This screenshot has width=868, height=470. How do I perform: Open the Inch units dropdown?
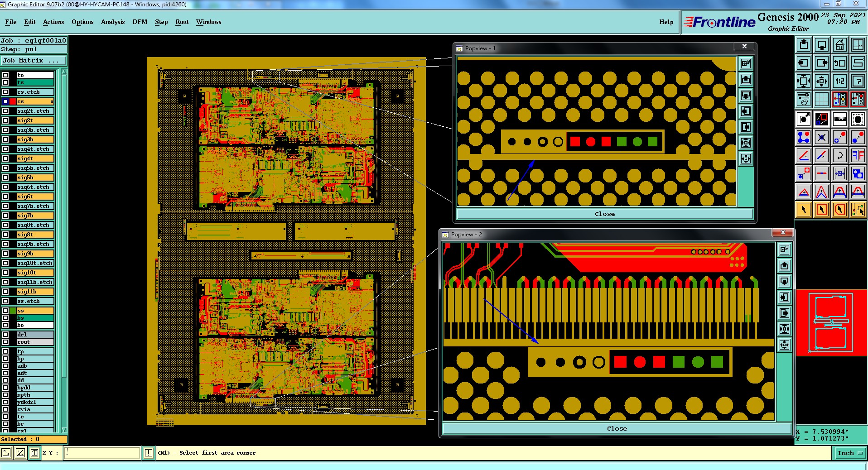pos(849,453)
